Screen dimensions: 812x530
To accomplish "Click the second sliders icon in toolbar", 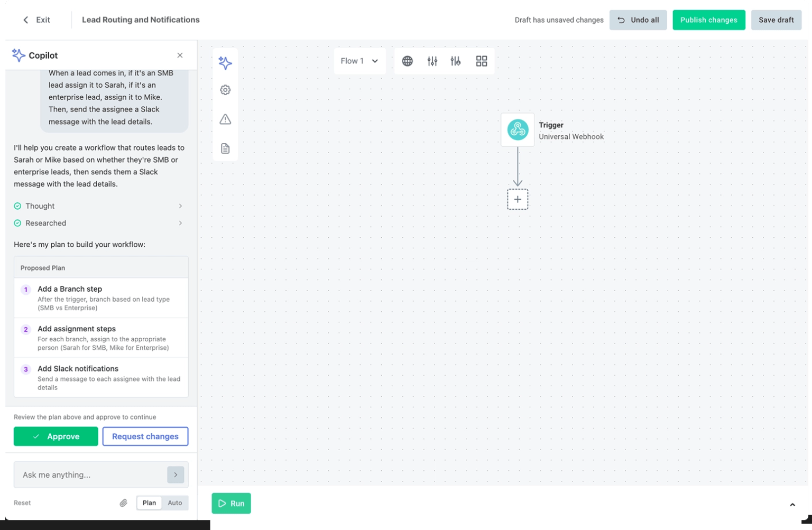I will pos(456,61).
